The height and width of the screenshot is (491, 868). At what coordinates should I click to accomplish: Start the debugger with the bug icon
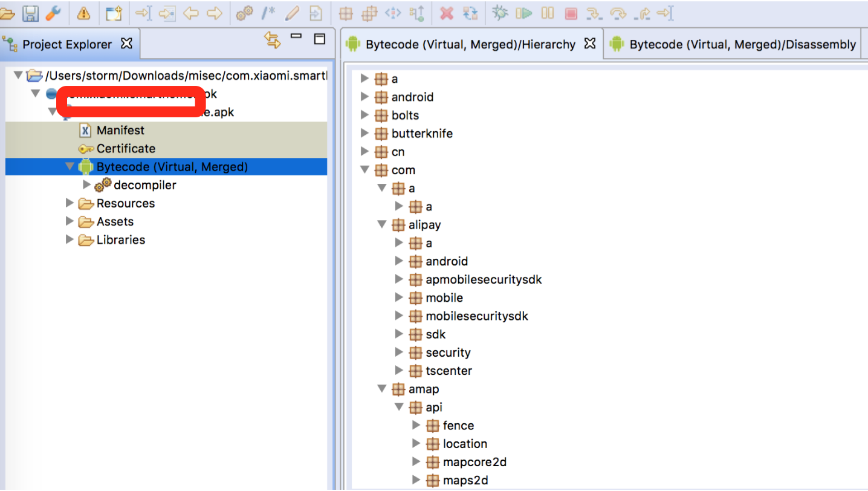(500, 13)
